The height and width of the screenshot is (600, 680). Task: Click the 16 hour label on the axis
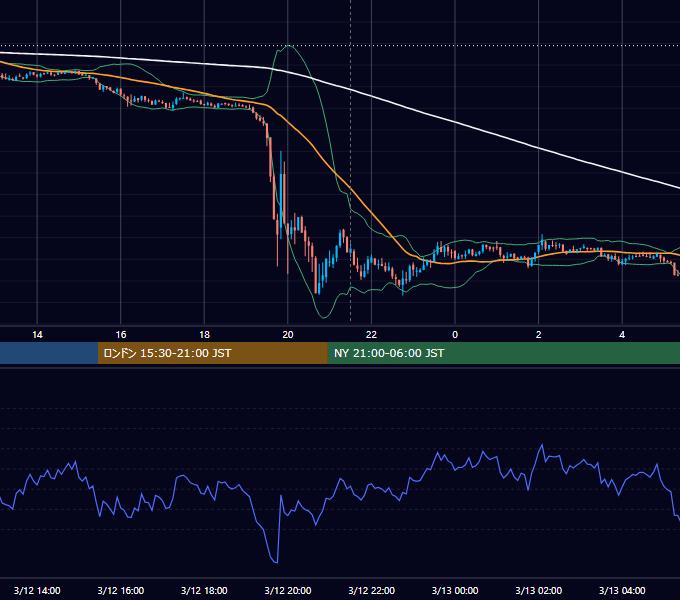coord(121,335)
